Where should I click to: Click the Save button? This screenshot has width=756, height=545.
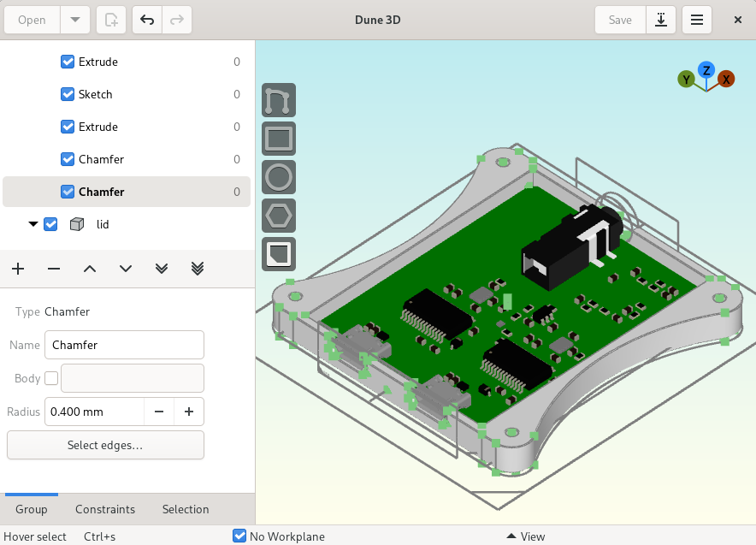click(620, 20)
